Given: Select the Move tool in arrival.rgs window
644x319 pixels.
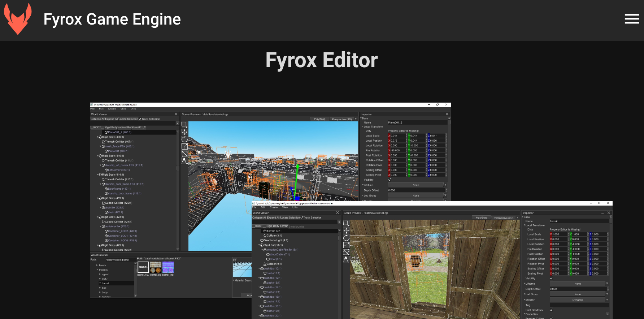Looking at the screenshot, I should (x=184, y=132).
